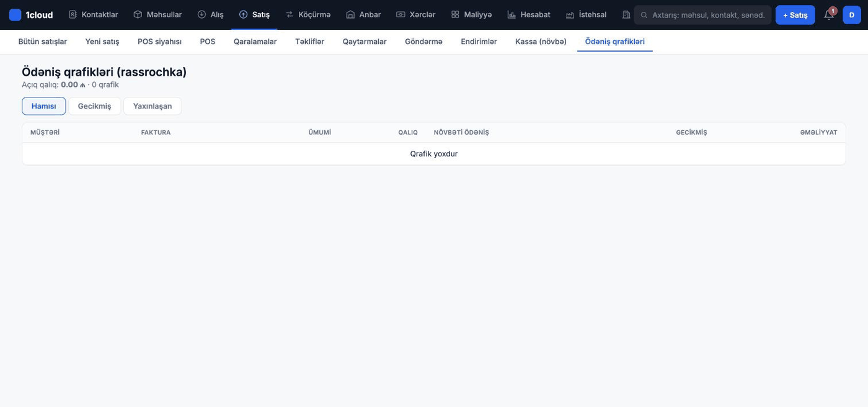
Task: Open the Qaytarmalar returns tab
Action: coord(365,42)
